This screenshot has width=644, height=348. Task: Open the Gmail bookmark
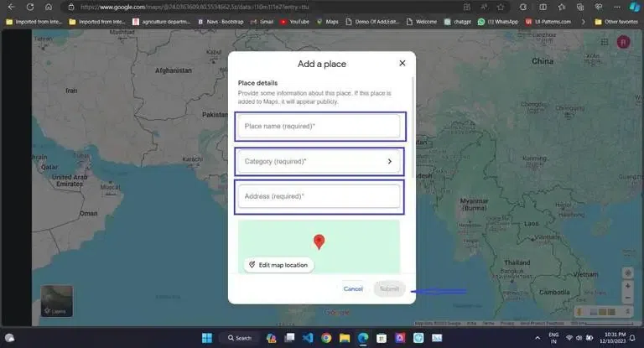click(262, 22)
